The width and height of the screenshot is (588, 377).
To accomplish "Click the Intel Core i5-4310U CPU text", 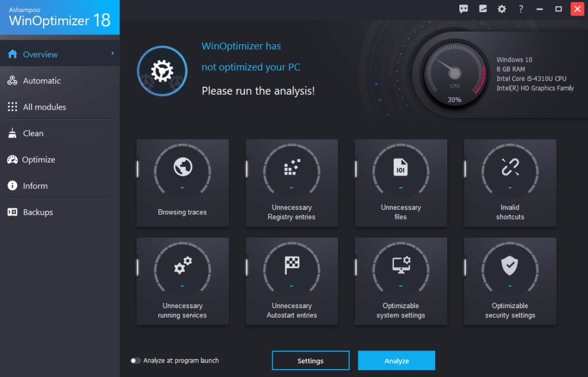I will coord(531,79).
